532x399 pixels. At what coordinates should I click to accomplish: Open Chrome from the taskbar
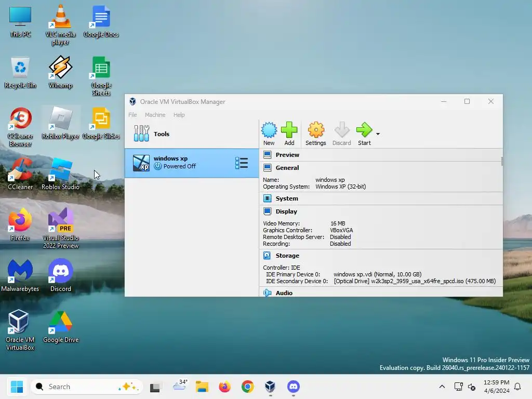tap(247, 387)
